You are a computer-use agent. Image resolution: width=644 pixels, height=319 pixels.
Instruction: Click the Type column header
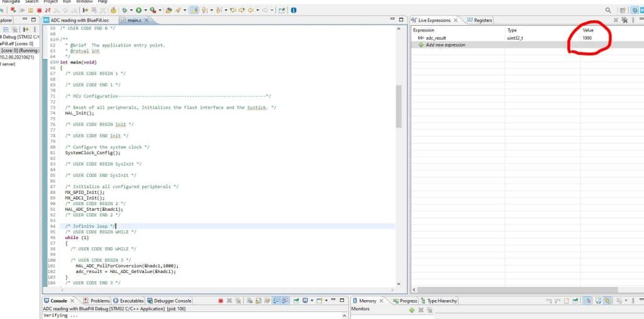click(x=512, y=30)
